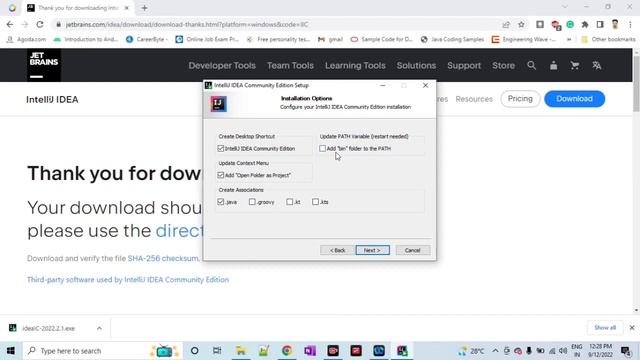
Task: Click Show all downloads button
Action: [x=605, y=328]
